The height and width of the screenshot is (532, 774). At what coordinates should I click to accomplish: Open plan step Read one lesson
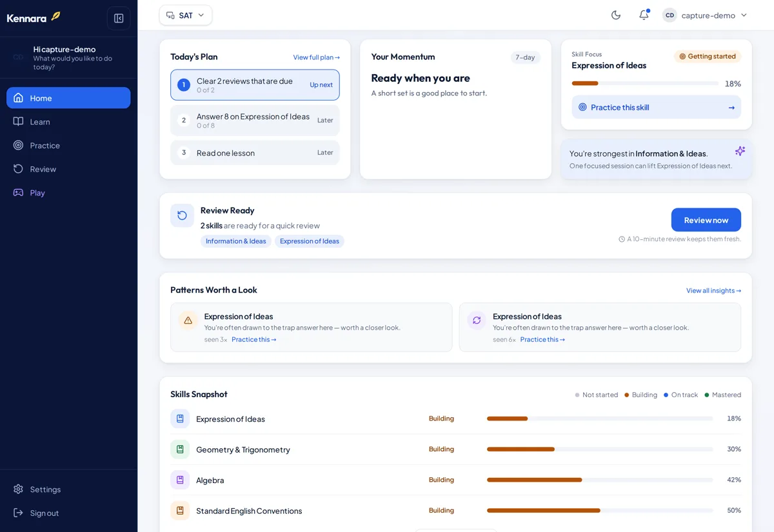pos(255,153)
